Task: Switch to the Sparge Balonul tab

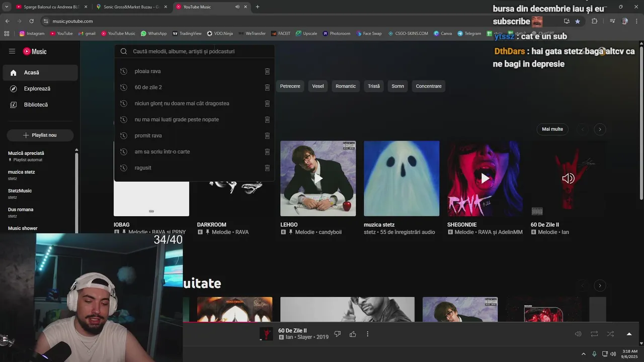Action: tap(51, 7)
